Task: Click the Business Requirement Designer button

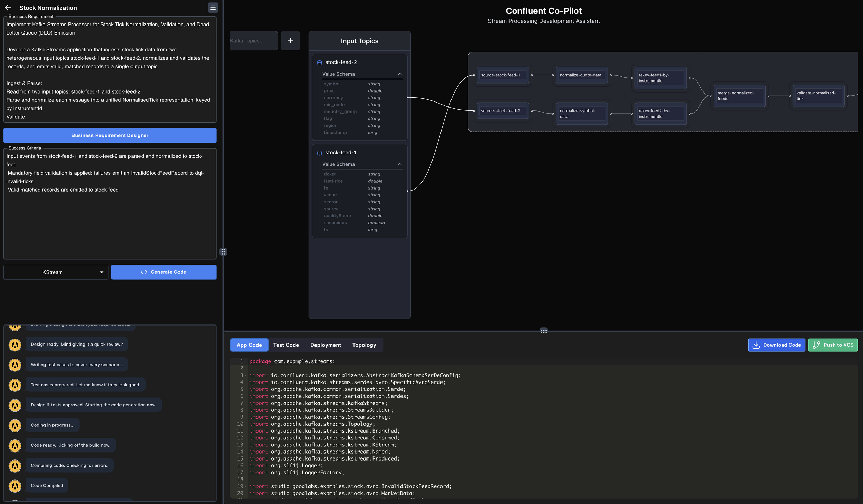Action: click(x=110, y=135)
